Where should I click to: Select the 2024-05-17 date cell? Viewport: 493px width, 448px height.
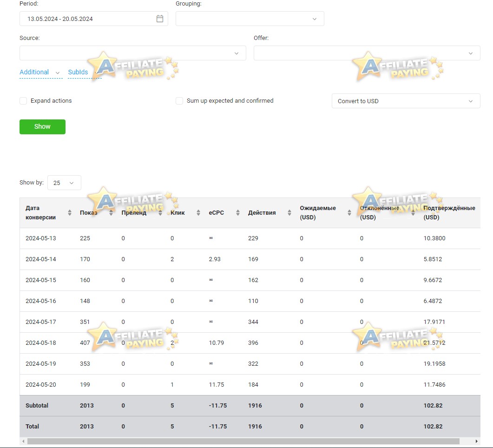click(x=41, y=322)
